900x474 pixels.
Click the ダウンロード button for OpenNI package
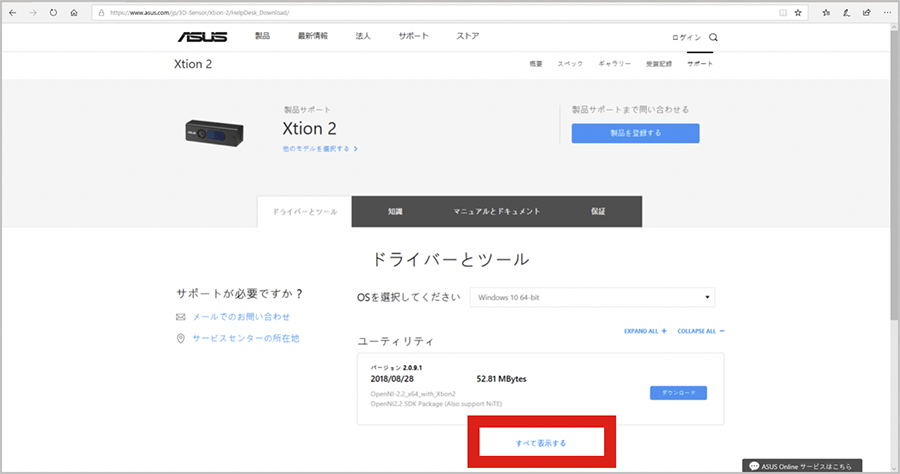(678, 393)
